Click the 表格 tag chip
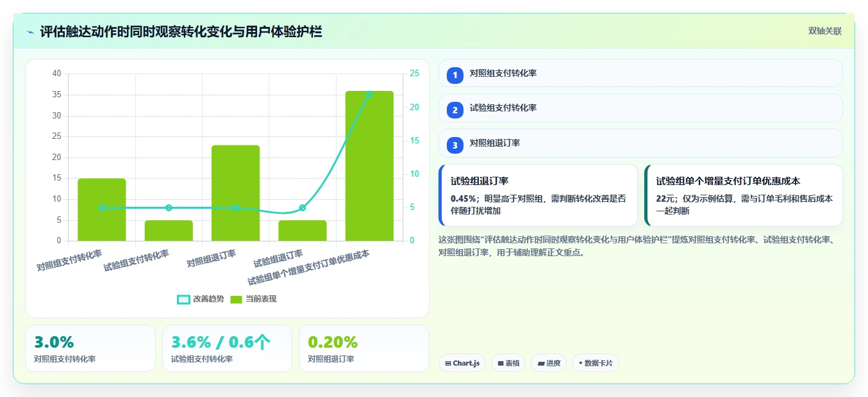 [508, 363]
